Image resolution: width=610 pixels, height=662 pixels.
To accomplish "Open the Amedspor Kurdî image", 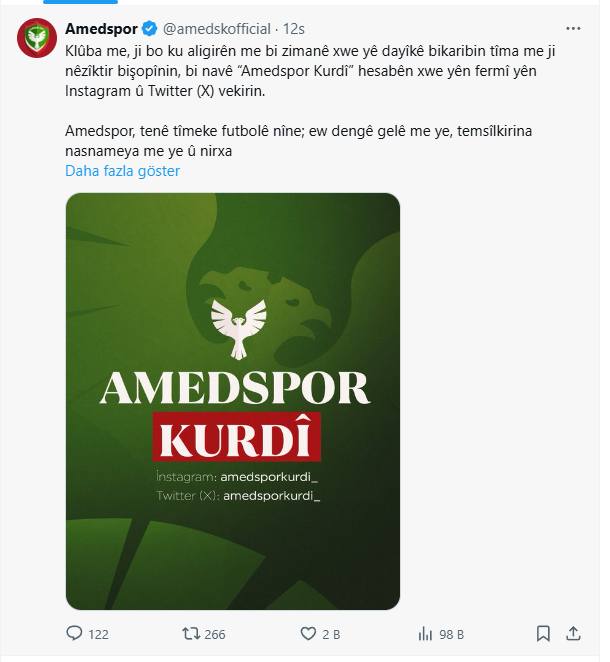I will tap(233, 401).
